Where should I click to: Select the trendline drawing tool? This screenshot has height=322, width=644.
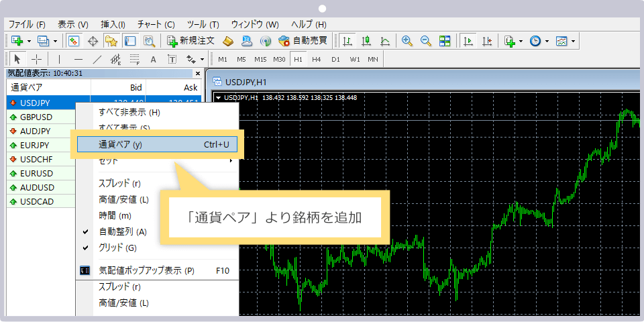(x=97, y=59)
